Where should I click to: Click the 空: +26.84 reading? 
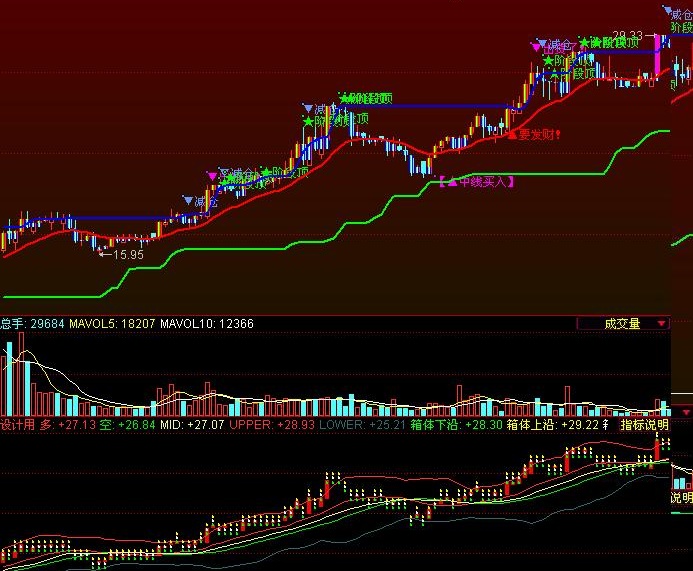click(127, 425)
